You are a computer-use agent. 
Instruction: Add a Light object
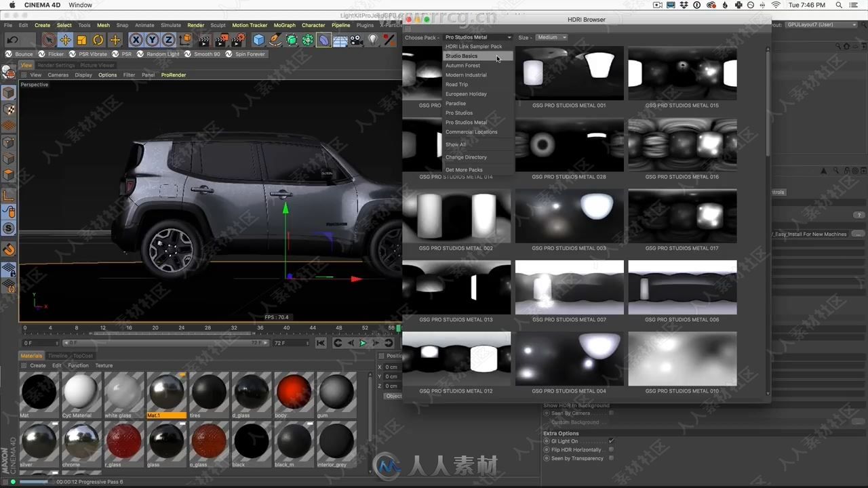(373, 40)
